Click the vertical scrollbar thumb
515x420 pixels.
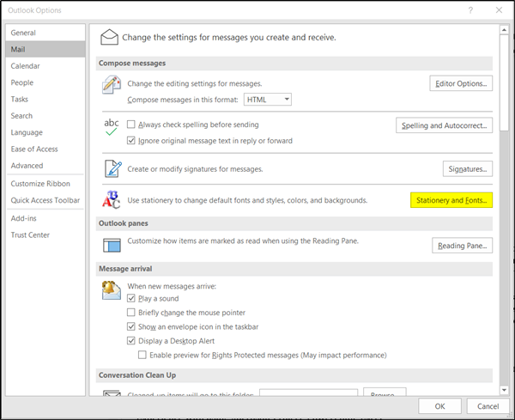pos(504,82)
